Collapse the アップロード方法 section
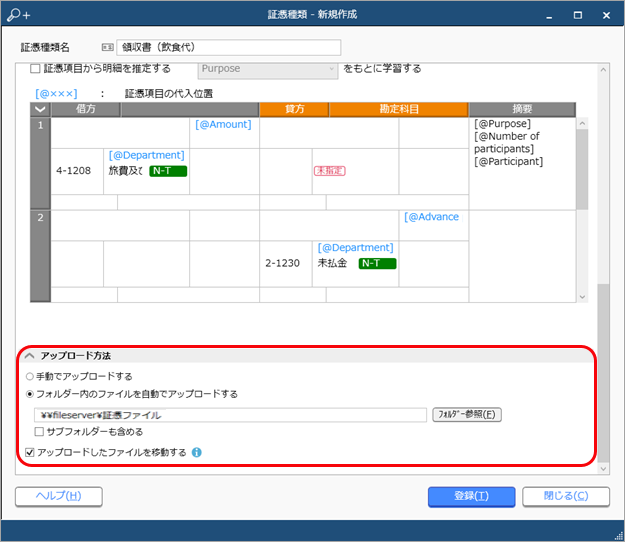 tap(29, 355)
